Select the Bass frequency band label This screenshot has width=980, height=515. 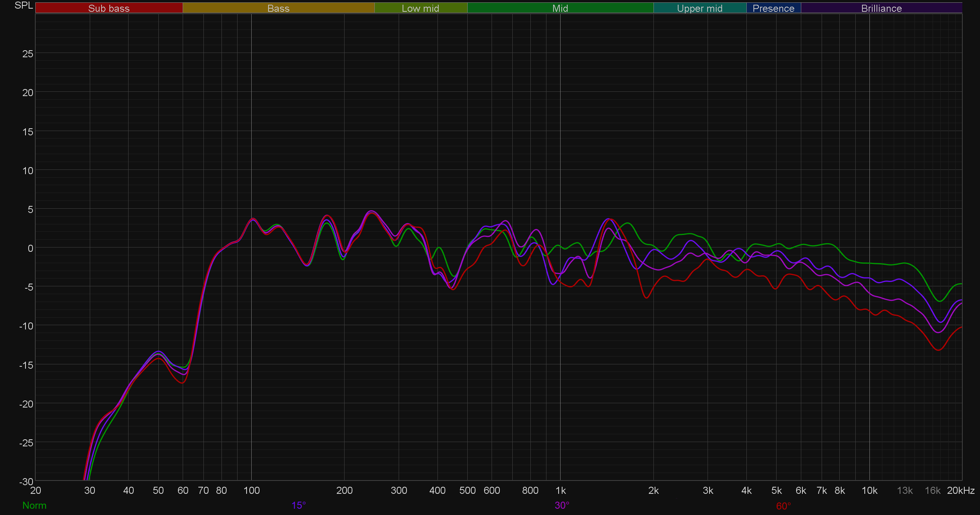(278, 8)
